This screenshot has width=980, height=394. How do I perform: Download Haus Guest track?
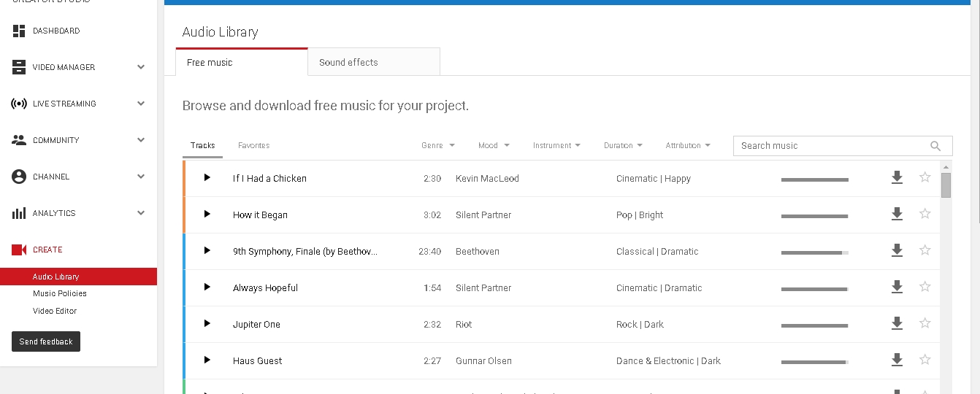897,360
